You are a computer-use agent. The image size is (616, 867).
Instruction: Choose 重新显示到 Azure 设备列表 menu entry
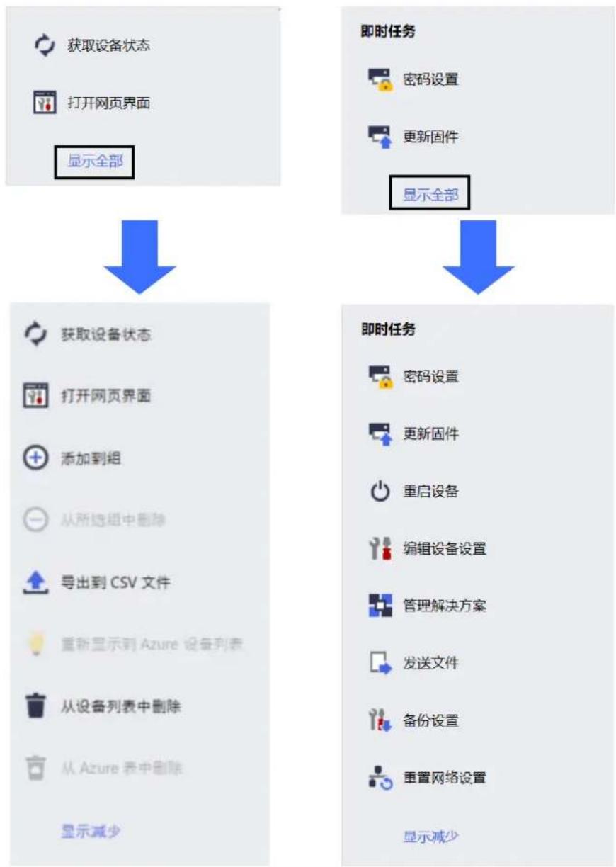(x=152, y=645)
